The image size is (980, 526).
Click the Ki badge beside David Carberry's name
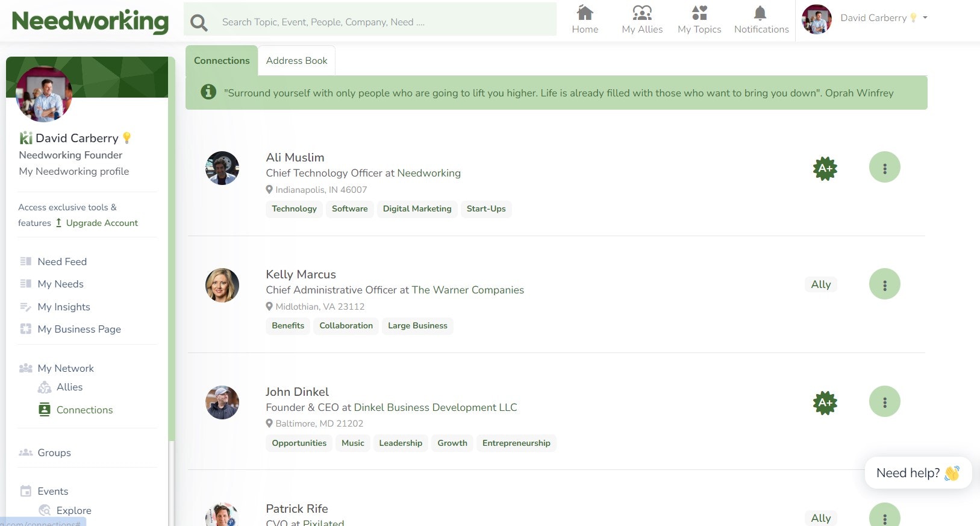click(26, 138)
